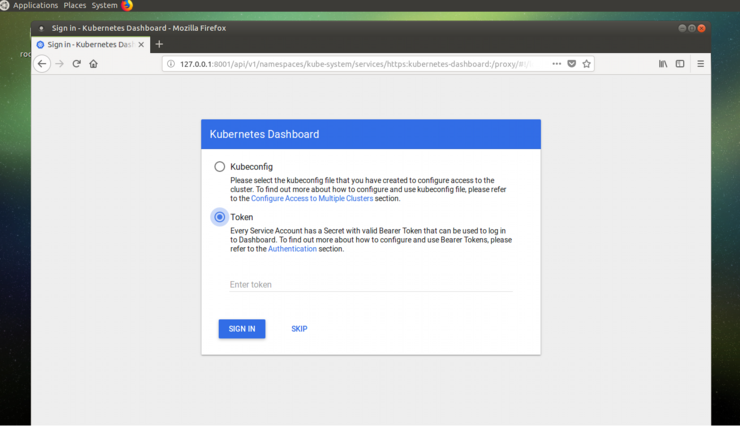Open the Applications menu
The height and width of the screenshot is (426, 740).
(x=35, y=5)
